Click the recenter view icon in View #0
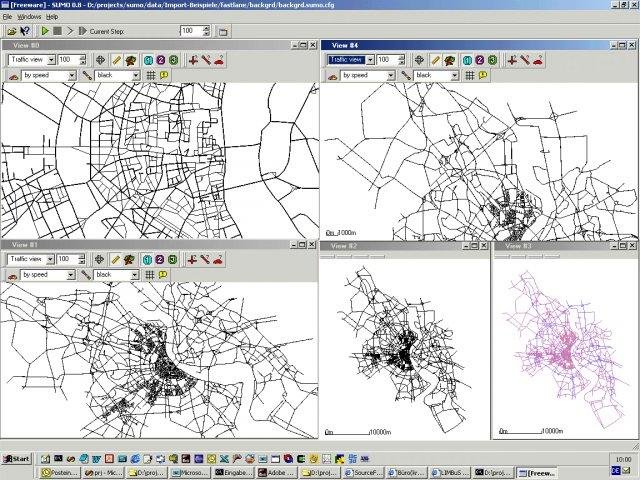 (x=100, y=60)
